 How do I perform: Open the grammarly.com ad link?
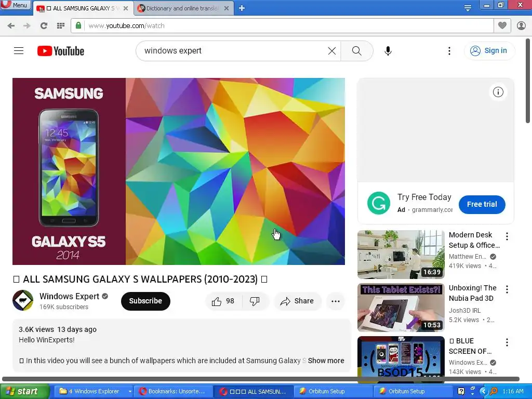point(432,210)
